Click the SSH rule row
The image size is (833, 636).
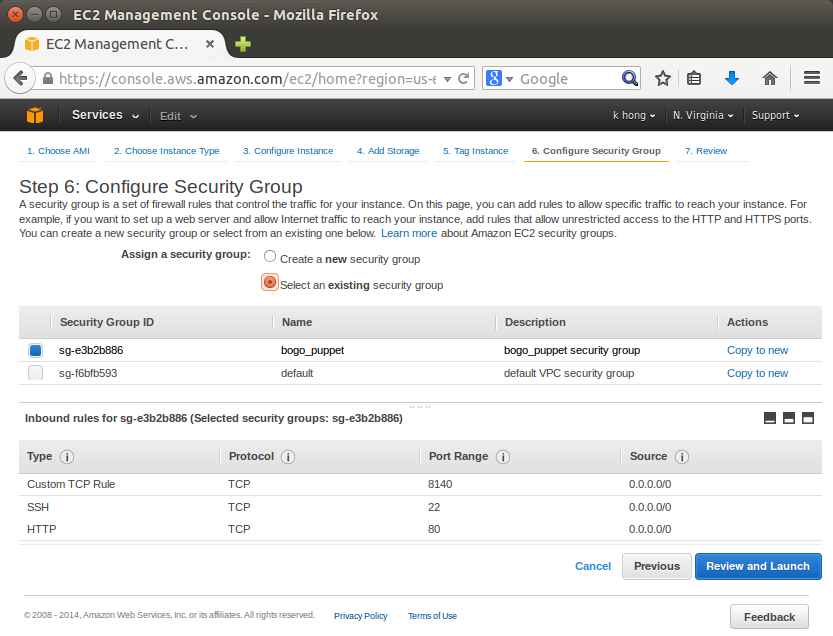pyautogui.click(x=420, y=507)
